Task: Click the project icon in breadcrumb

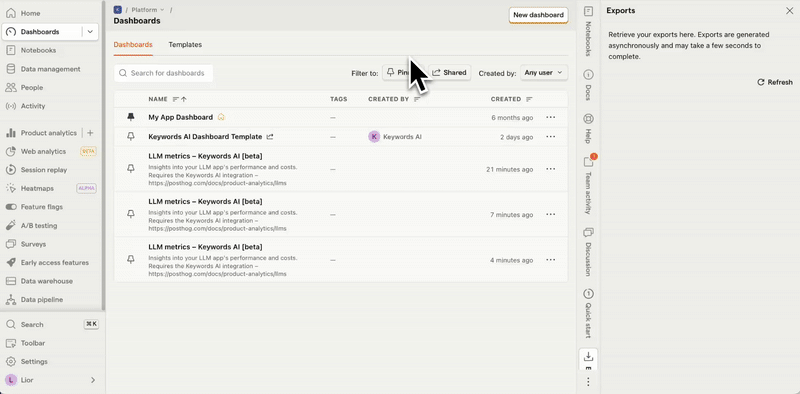Action: click(x=118, y=9)
